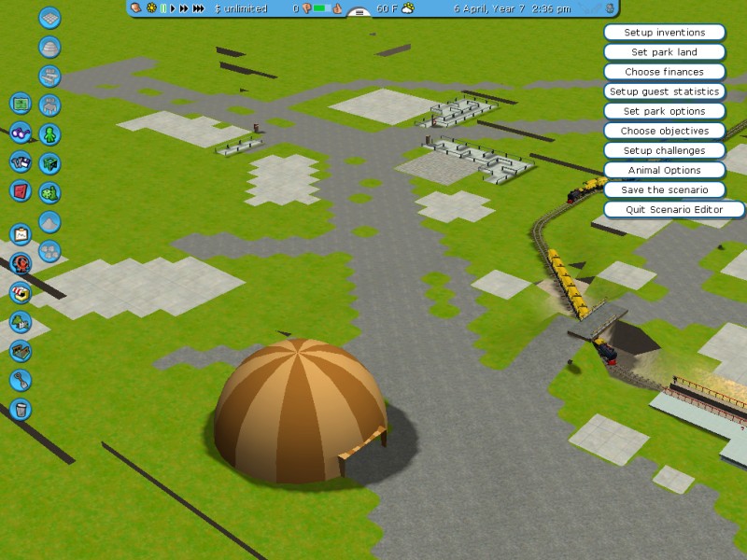Select the flat terrain grid tool
Image resolution: width=747 pixels, height=560 pixels.
point(49,18)
